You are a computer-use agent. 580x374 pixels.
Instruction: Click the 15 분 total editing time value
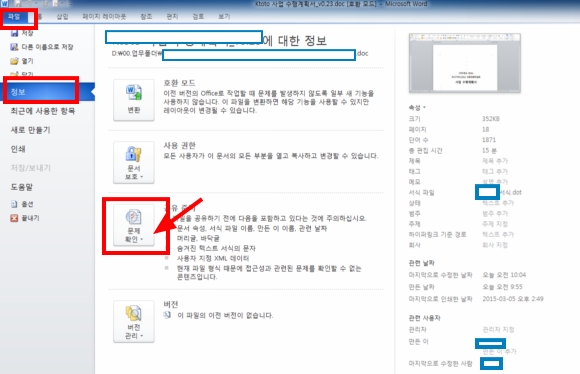pyautogui.click(x=489, y=151)
